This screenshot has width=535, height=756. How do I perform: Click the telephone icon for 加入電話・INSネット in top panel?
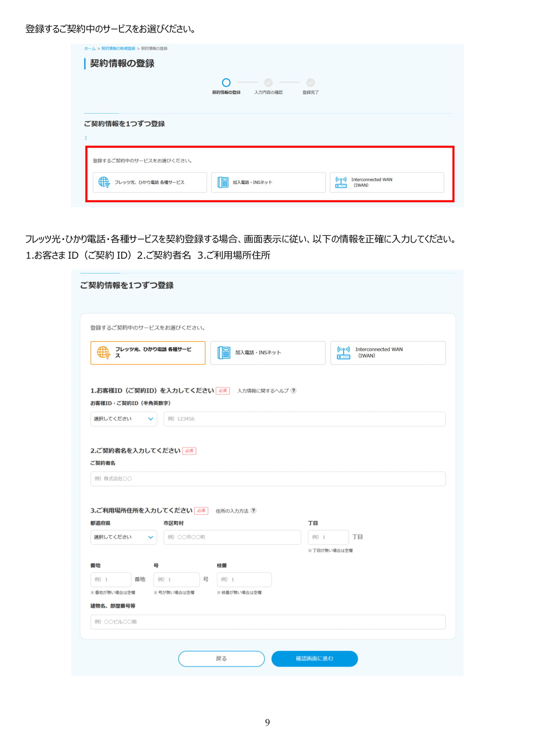223,182
